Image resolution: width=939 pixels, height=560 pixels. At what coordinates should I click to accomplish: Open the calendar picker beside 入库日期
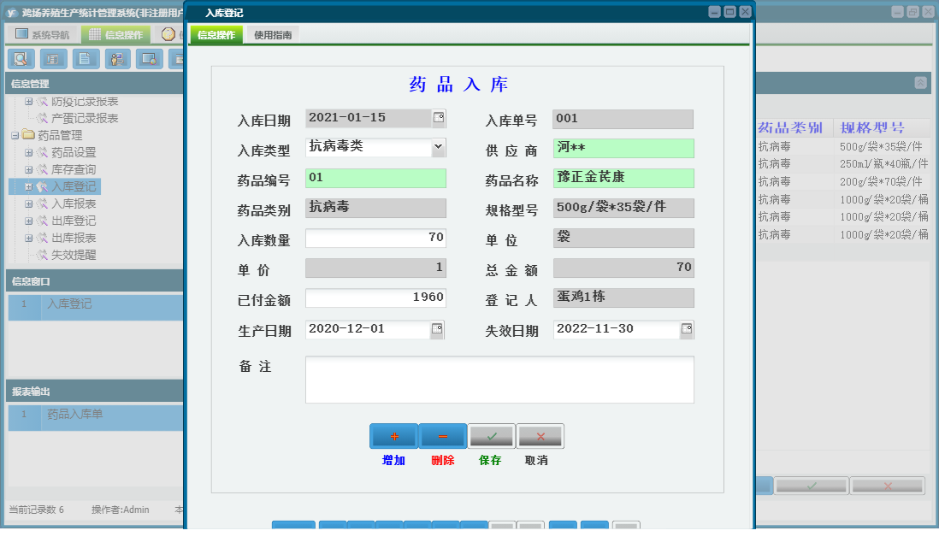(x=437, y=118)
